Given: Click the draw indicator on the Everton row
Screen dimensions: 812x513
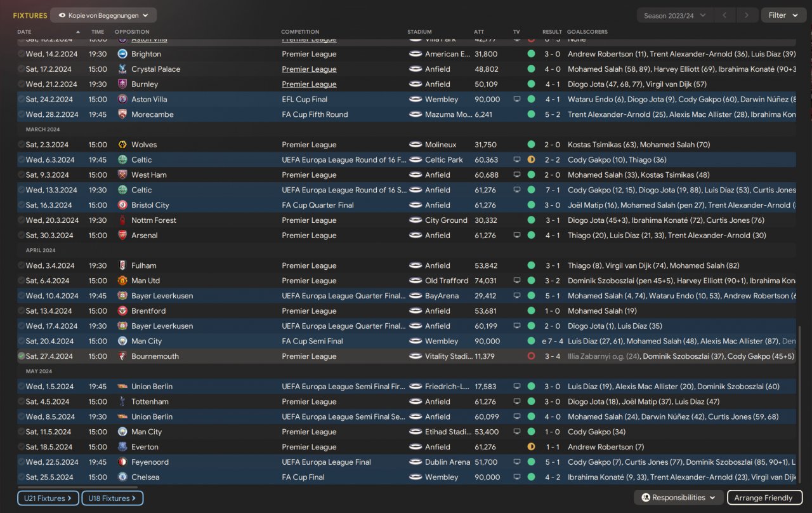Looking at the screenshot, I should (x=531, y=447).
